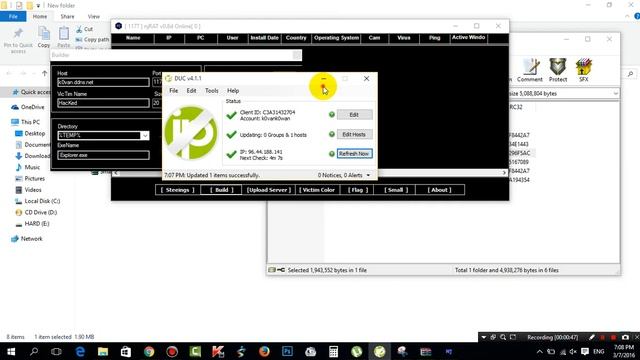
Task: Expand the Notices and Alerts dropdown arrow
Action: pos(368,175)
